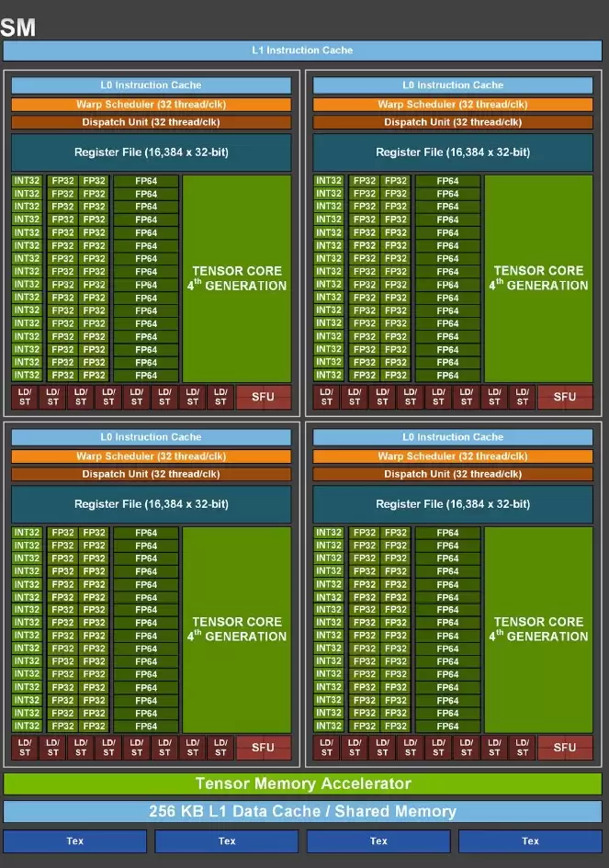Click the bottom-right Tensor Core 4th Generation block

(x=538, y=629)
